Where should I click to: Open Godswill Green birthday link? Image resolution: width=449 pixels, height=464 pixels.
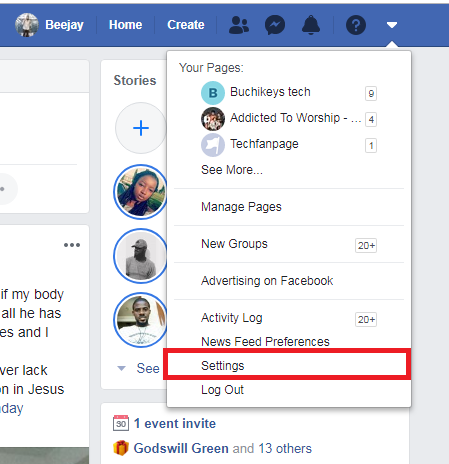[181, 448]
